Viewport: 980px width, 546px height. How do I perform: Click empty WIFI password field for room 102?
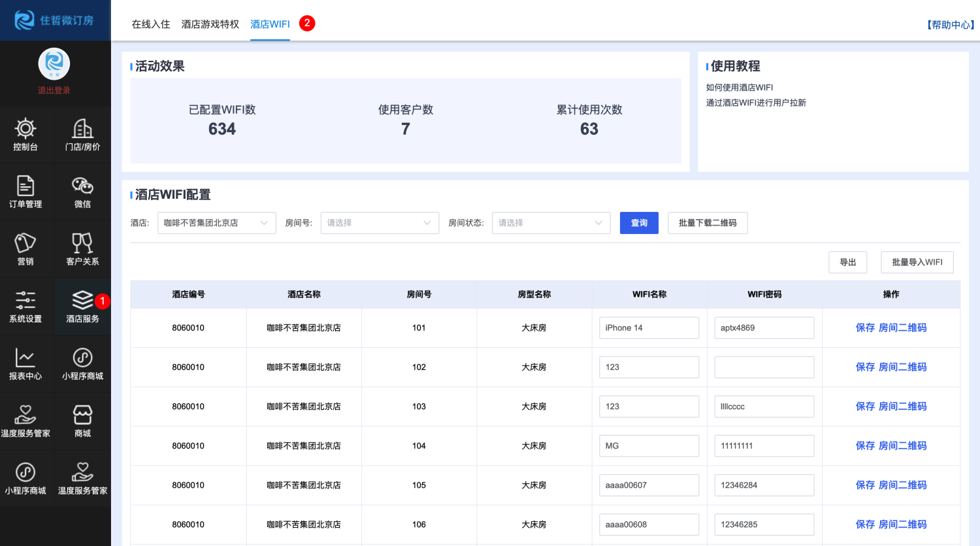(764, 367)
